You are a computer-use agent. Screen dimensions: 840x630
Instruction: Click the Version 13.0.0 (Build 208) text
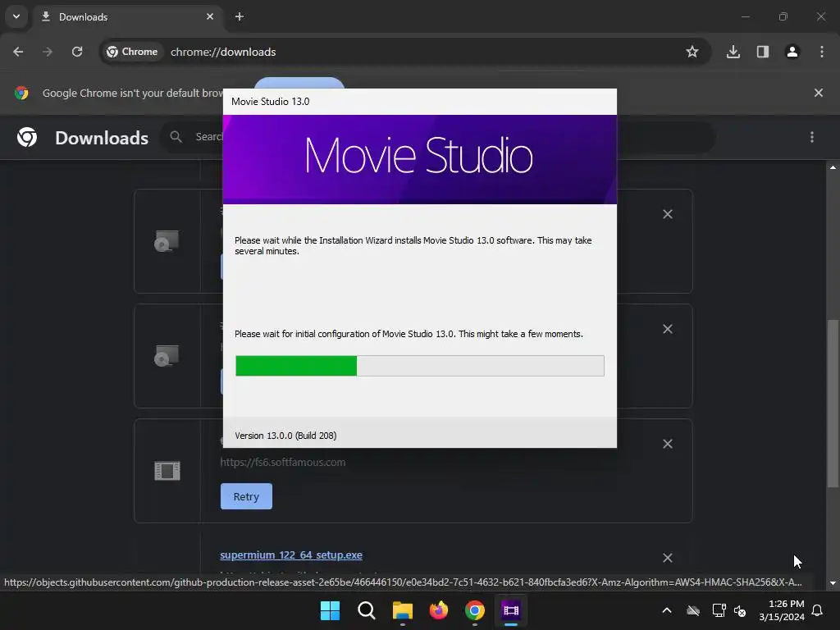(x=285, y=436)
